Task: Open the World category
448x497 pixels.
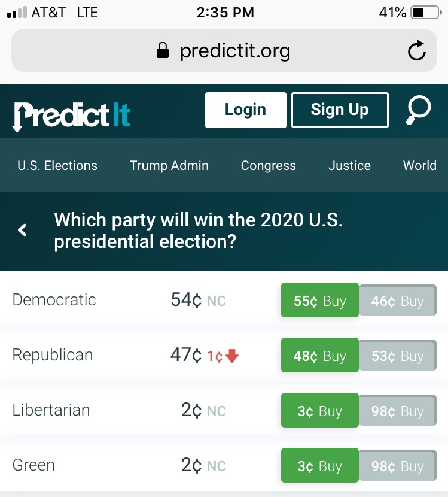Action: 420,165
